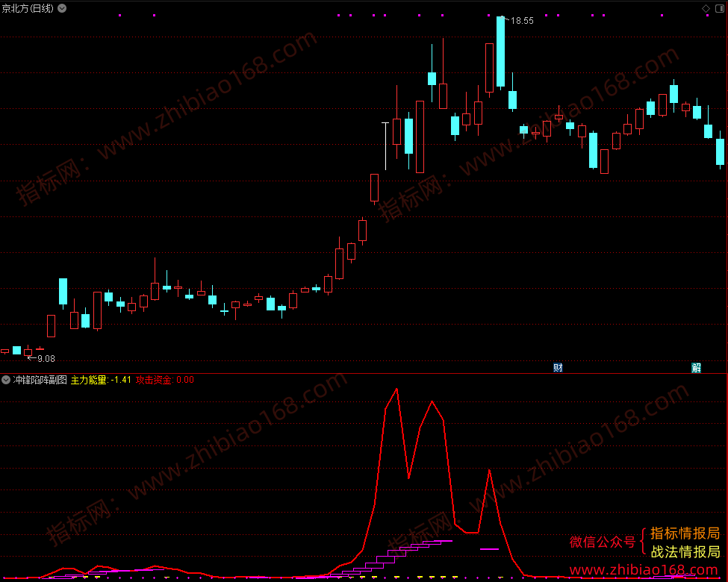Click the 微信公众号 red label
The width and height of the screenshot is (728, 582).
tap(602, 542)
